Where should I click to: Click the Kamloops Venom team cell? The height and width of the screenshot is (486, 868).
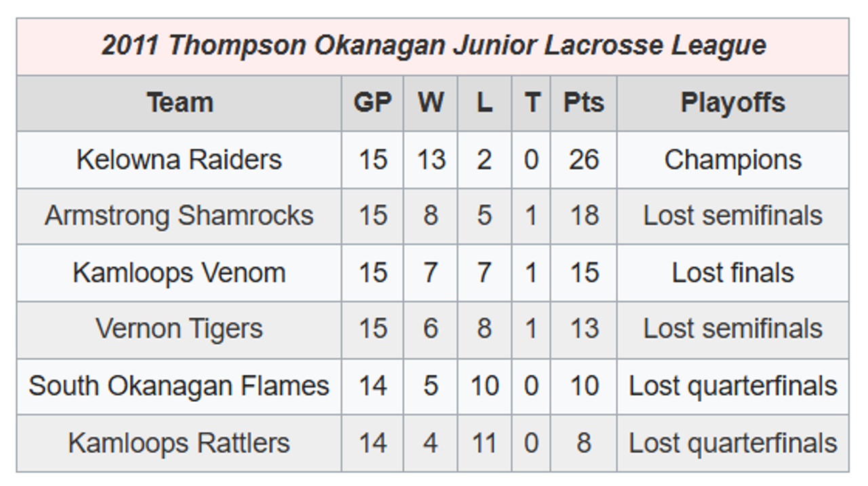tap(179, 273)
